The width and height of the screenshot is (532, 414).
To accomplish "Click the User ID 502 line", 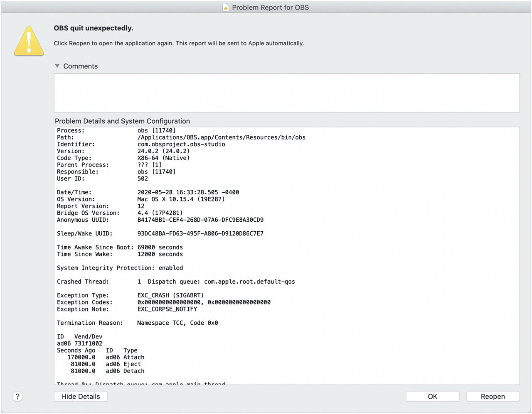I will [102, 179].
